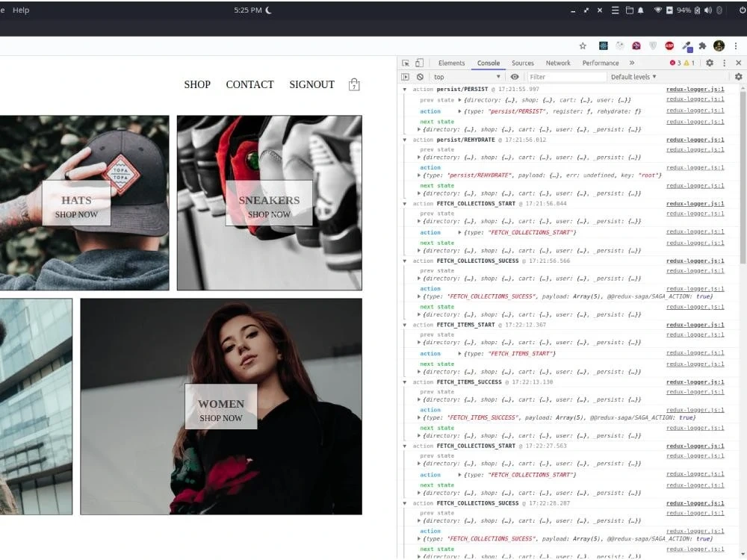The width and height of the screenshot is (747, 560).
Task: Toggle the device toolbar in DevTools
Action: [x=419, y=63]
